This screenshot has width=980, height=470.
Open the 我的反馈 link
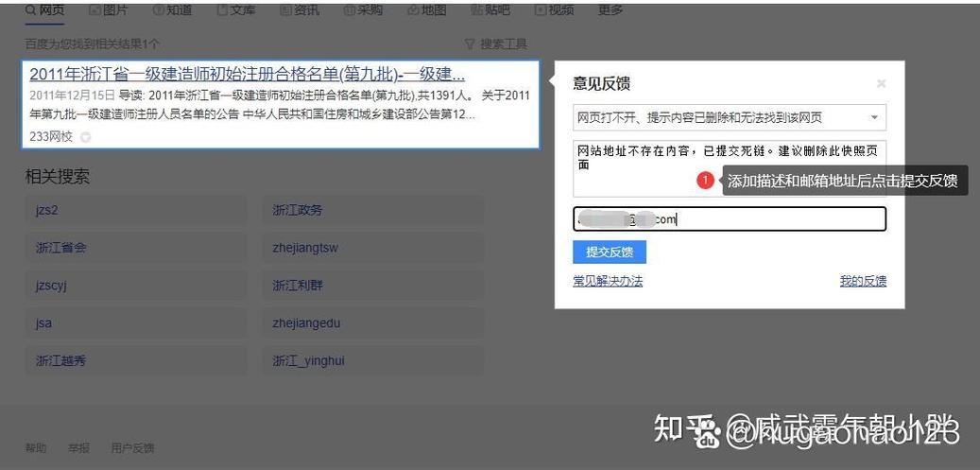pyautogui.click(x=863, y=281)
